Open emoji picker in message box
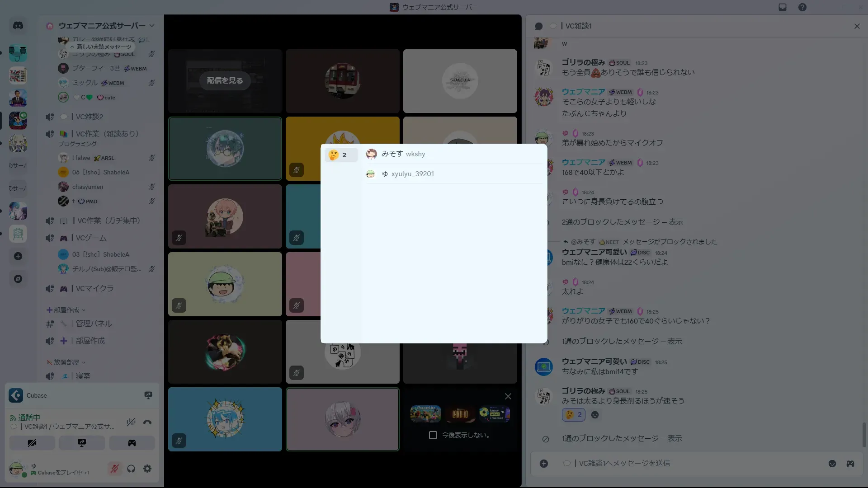The image size is (868, 488). click(832, 464)
